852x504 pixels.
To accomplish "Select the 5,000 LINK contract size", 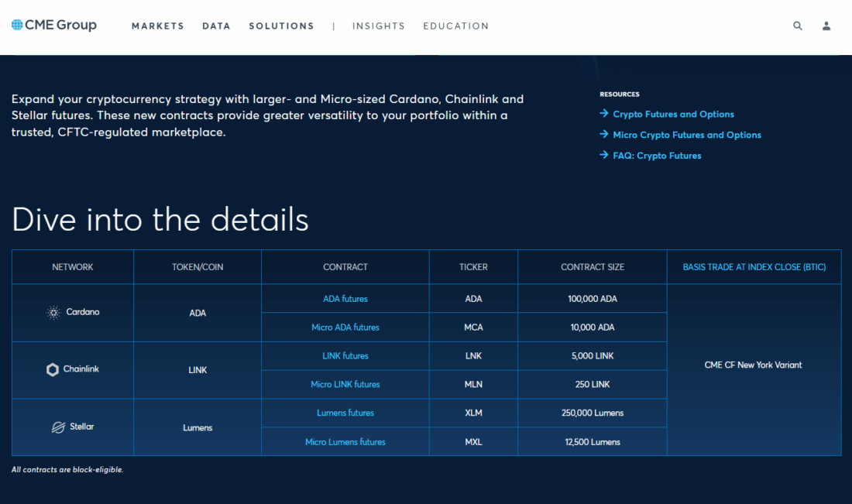I will pyautogui.click(x=593, y=355).
